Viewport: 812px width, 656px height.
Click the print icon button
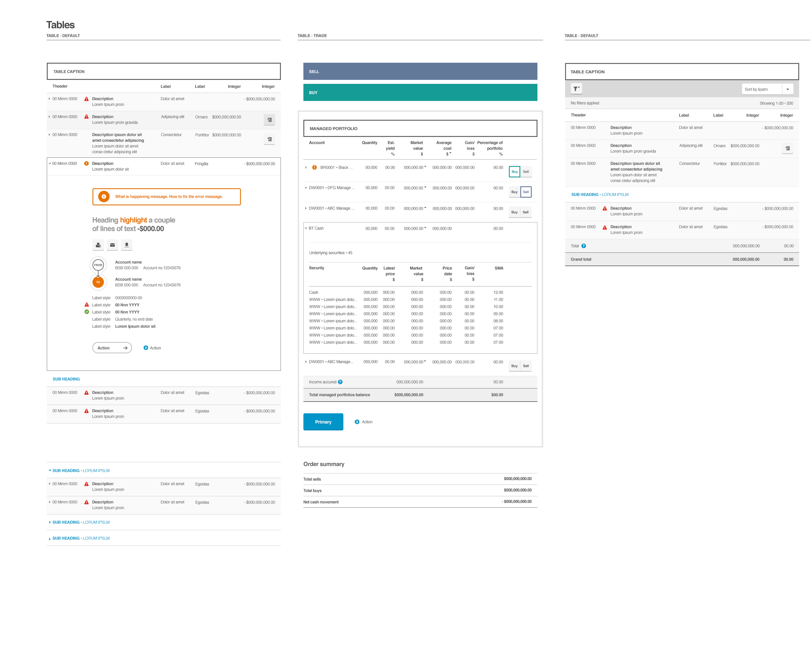98,245
